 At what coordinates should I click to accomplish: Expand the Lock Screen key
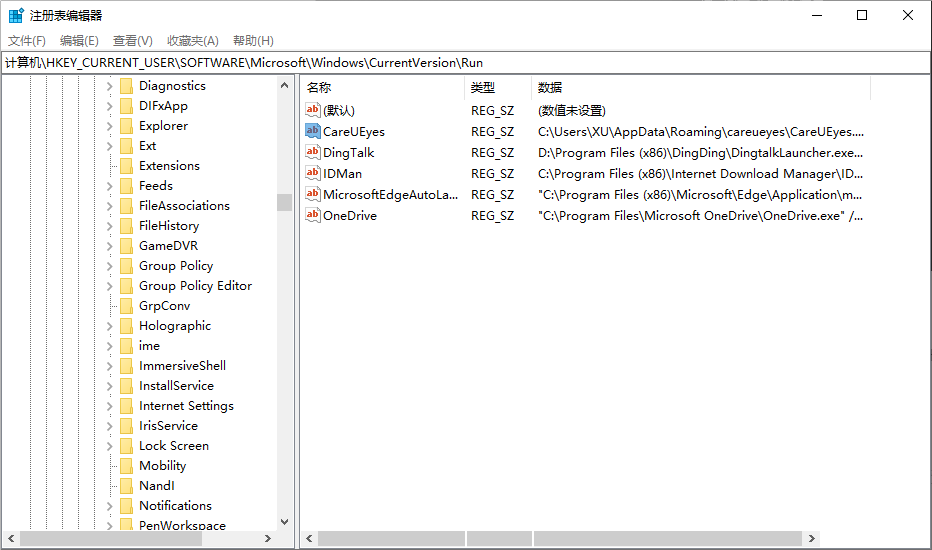click(x=109, y=446)
